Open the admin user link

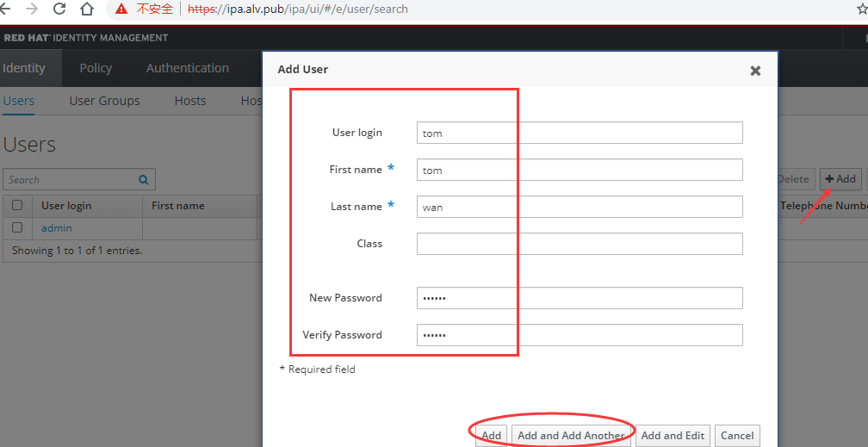[57, 227]
